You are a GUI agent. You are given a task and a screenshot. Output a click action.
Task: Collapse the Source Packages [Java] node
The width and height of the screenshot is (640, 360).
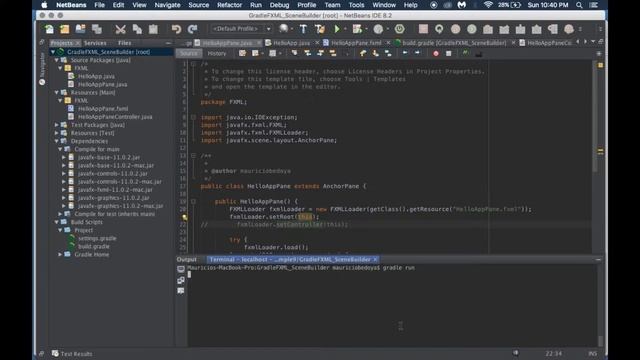57,60
